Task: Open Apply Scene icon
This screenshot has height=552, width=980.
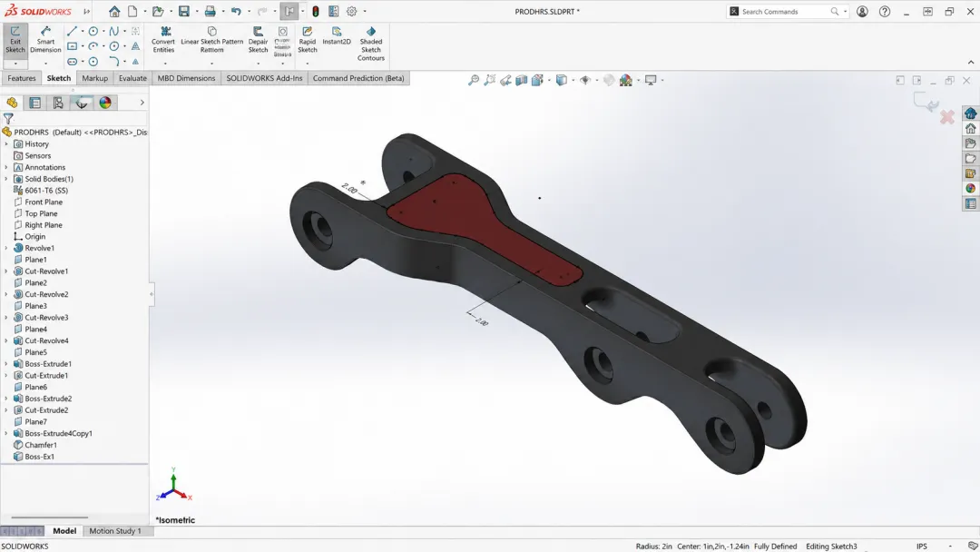Action: [x=625, y=80]
